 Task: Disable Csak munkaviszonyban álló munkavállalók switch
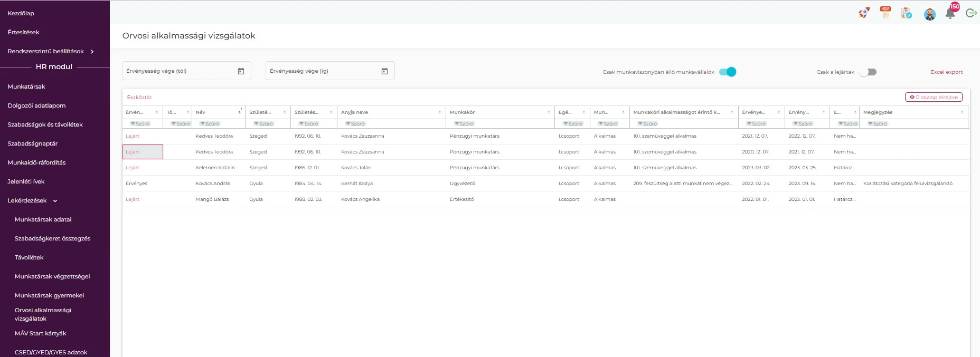click(728, 72)
